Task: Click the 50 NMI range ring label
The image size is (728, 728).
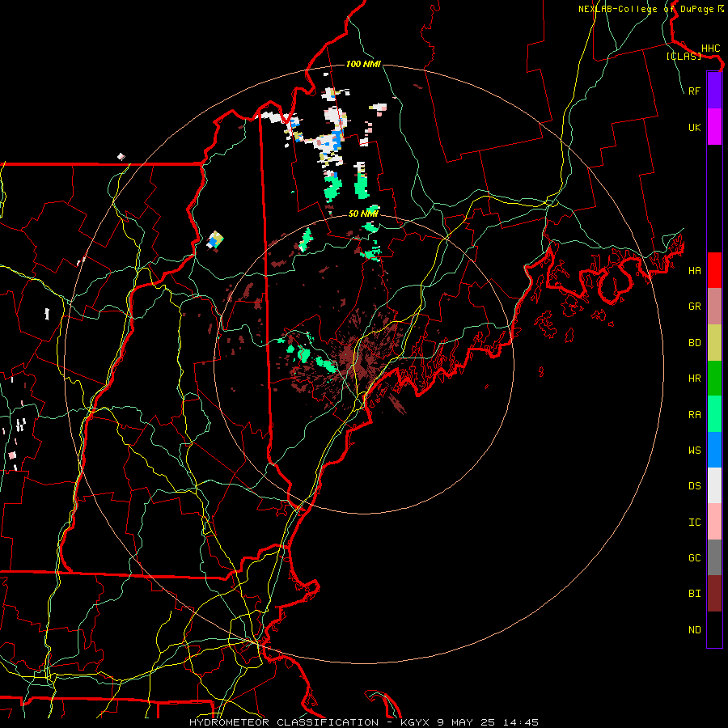Action: [x=363, y=214]
